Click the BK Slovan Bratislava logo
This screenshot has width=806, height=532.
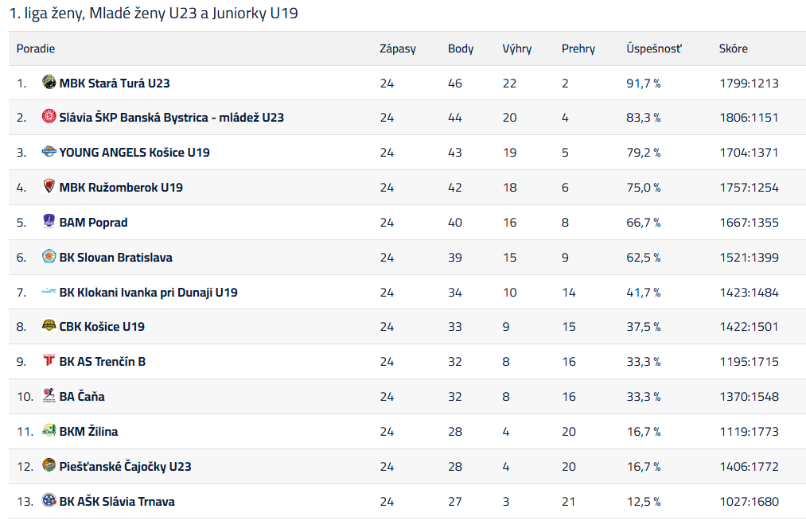pyautogui.click(x=49, y=257)
